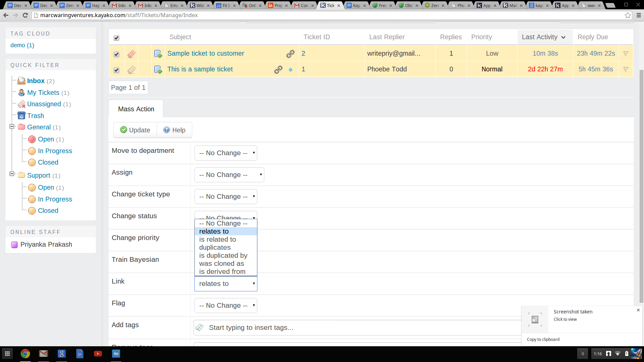Click the Trash bin icon
This screenshot has height=362, width=644.
pos(21,116)
